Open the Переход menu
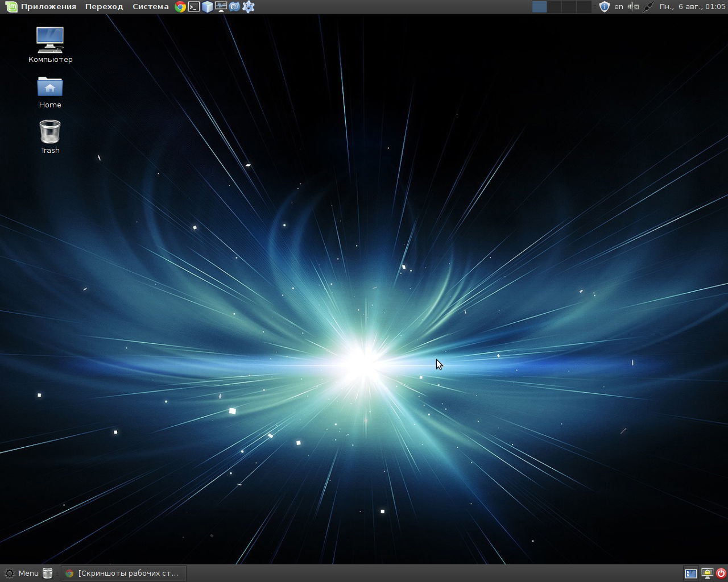Viewport: 728px width, 582px height. click(x=104, y=7)
